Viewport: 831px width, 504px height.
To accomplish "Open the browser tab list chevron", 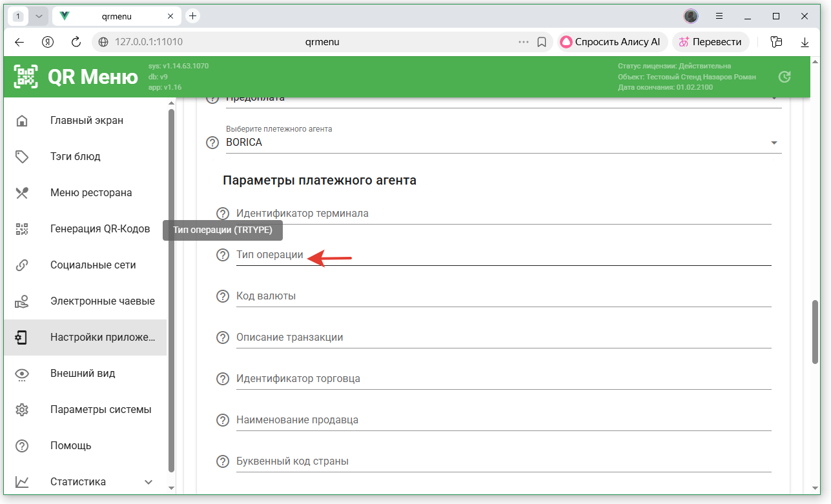I will [x=39, y=16].
